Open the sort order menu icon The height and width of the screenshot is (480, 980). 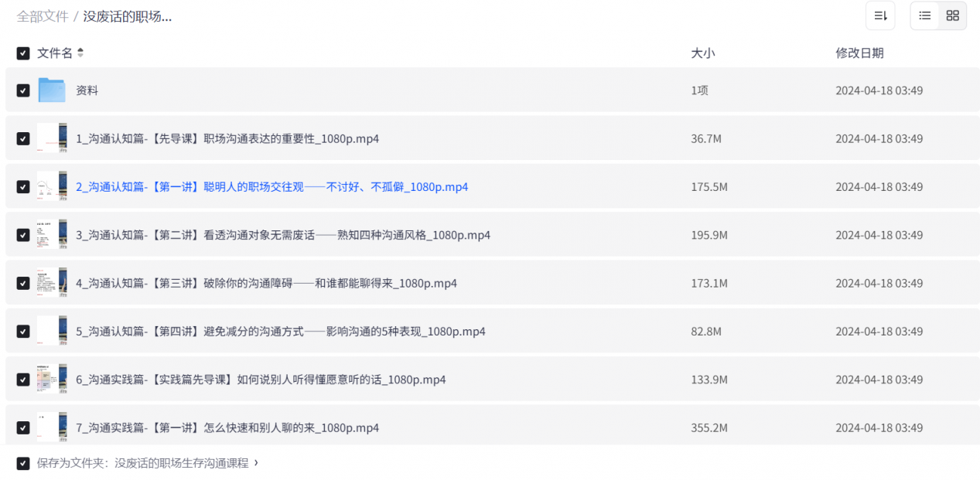[x=879, y=15]
